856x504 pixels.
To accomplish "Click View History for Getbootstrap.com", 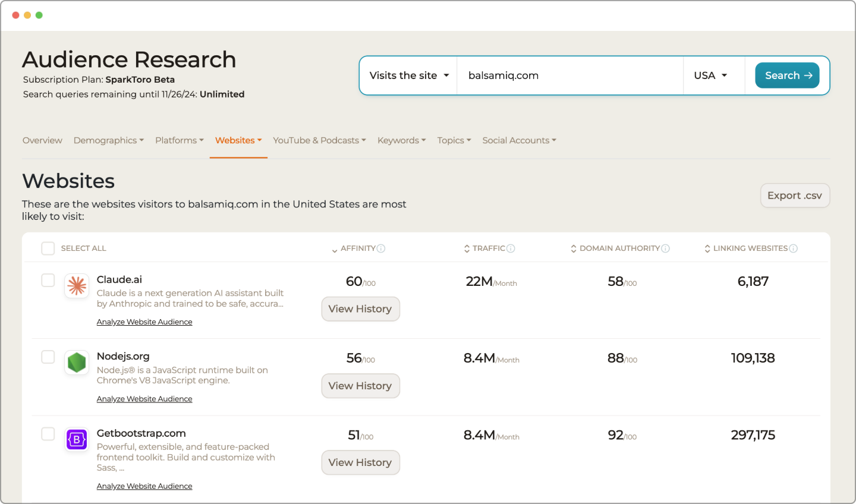I will coord(360,462).
